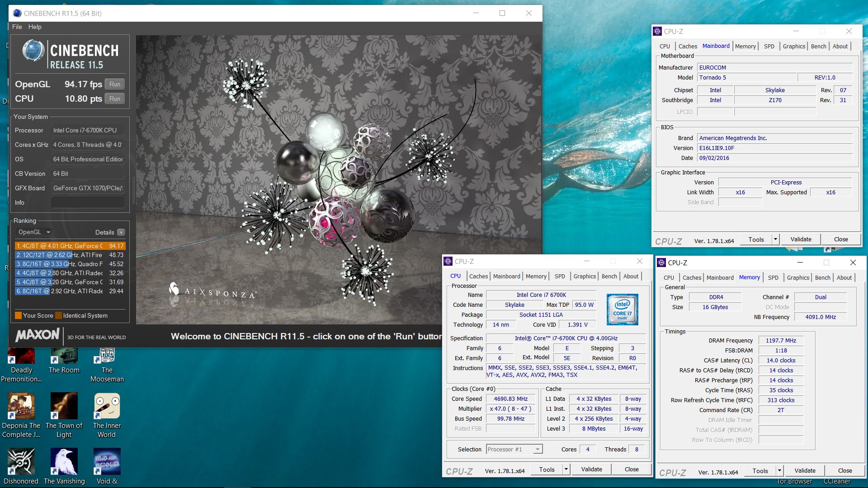Screen dimensions: 868x488
Task: Click Close button in Memory CPU-Z window
Action: pyautogui.click(x=845, y=471)
